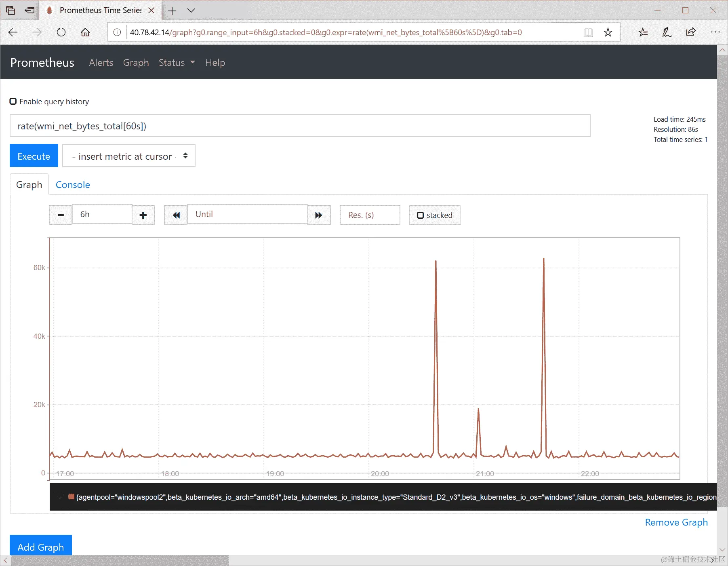Click the 62k spike near 21:30
Image resolution: width=728 pixels, height=566 pixels.
coord(544,259)
